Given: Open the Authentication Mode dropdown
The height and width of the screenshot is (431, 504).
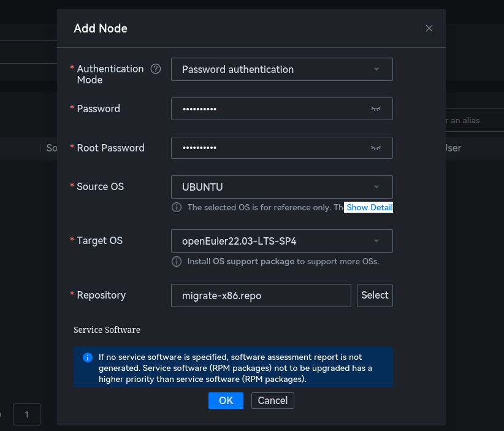Looking at the screenshot, I should (281, 69).
